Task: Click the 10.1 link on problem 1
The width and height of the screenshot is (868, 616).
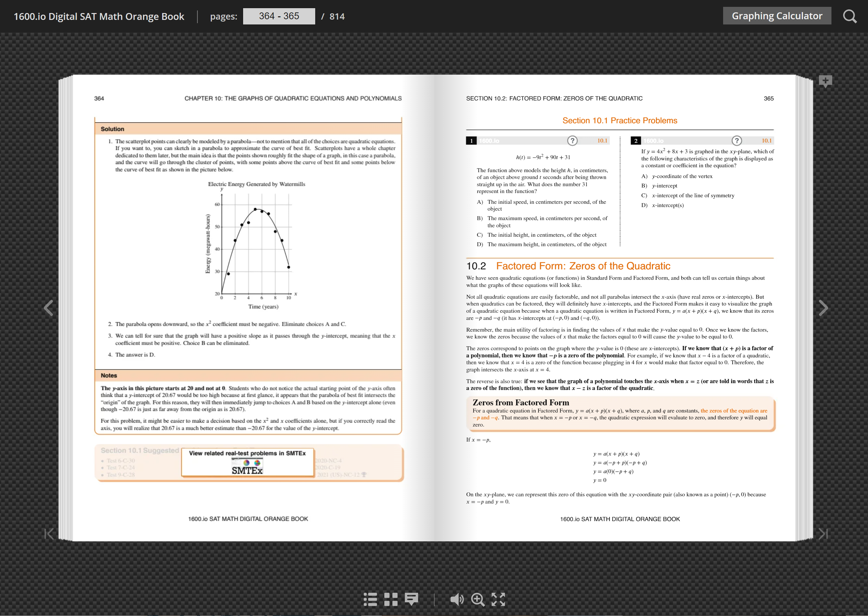Action: tap(602, 141)
